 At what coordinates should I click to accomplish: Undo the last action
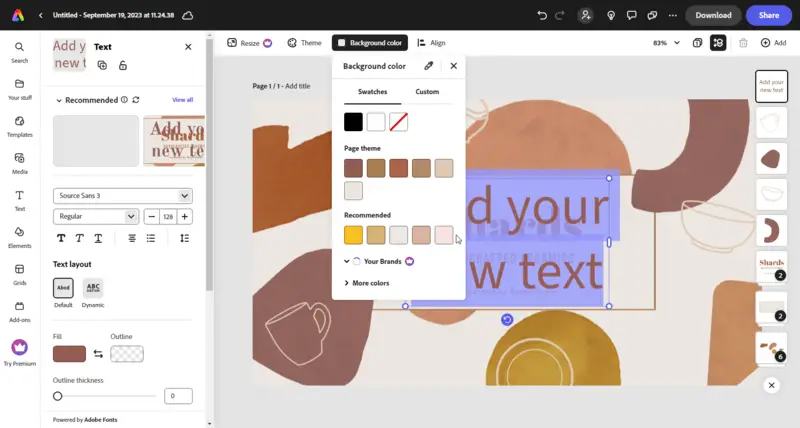pyautogui.click(x=542, y=15)
